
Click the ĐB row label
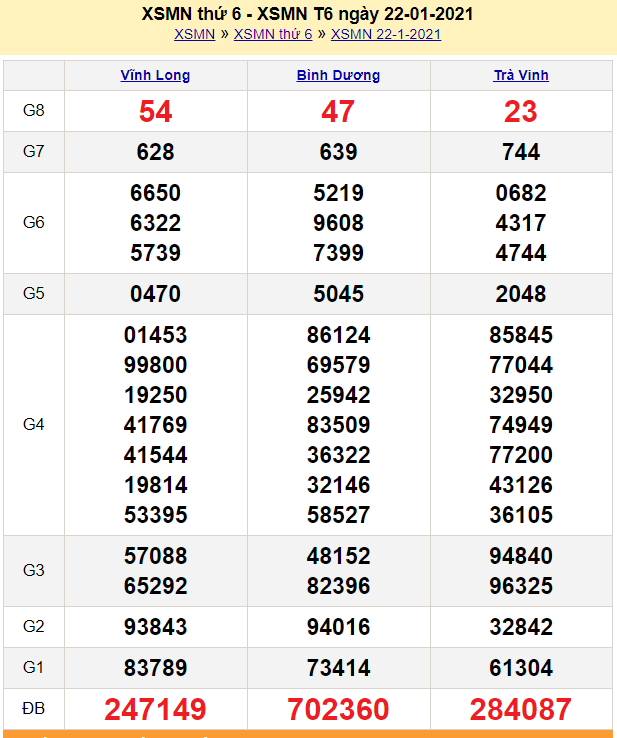pos(34,709)
